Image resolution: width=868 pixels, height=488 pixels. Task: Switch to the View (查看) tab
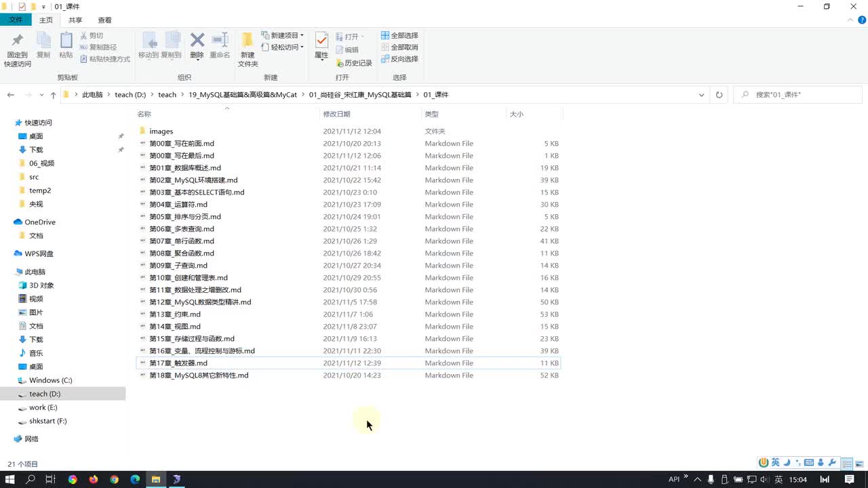click(105, 20)
